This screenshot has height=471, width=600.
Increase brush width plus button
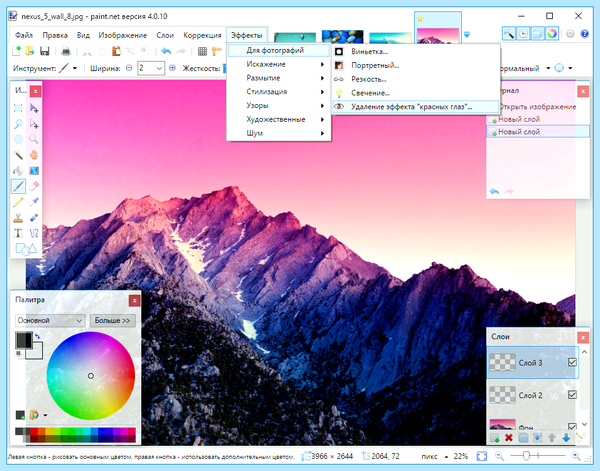click(172, 68)
